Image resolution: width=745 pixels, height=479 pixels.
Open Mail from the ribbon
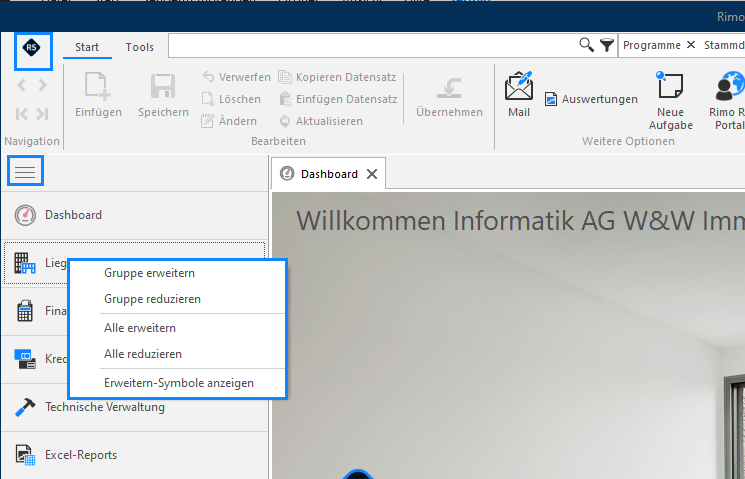pyautogui.click(x=519, y=94)
